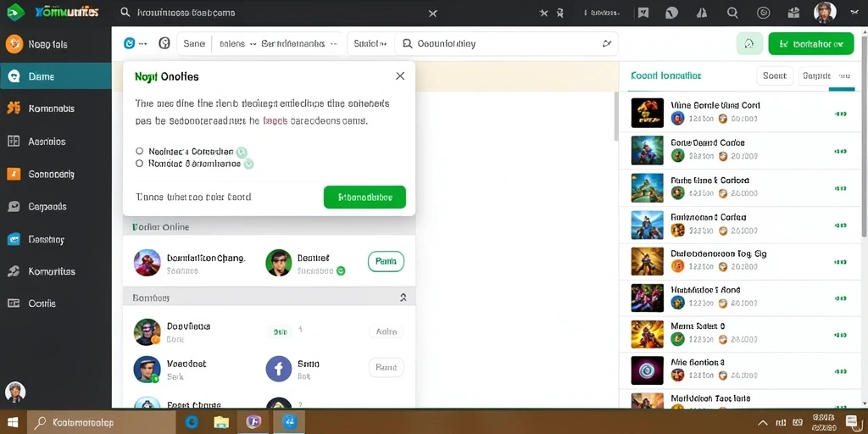This screenshot has width=868, height=434.
Task: Click the green 'tootiahor' button at top right
Action: pos(811,43)
